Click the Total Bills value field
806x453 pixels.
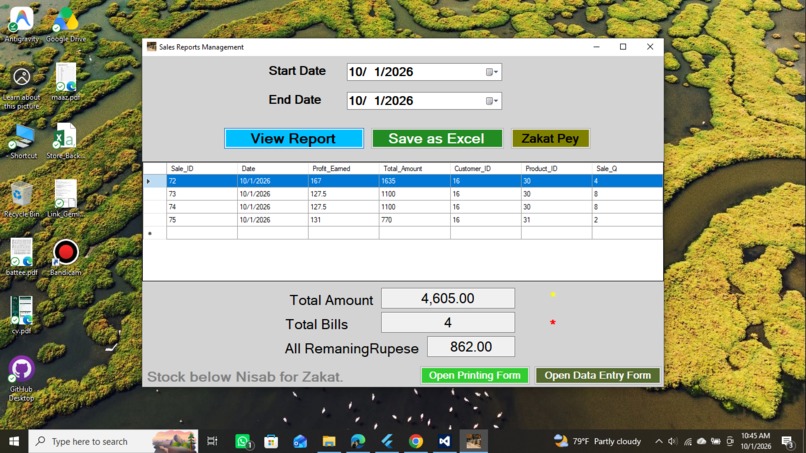[448, 322]
